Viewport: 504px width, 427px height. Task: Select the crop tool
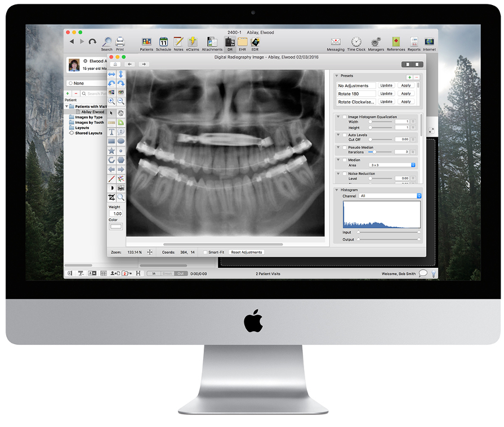[111, 197]
